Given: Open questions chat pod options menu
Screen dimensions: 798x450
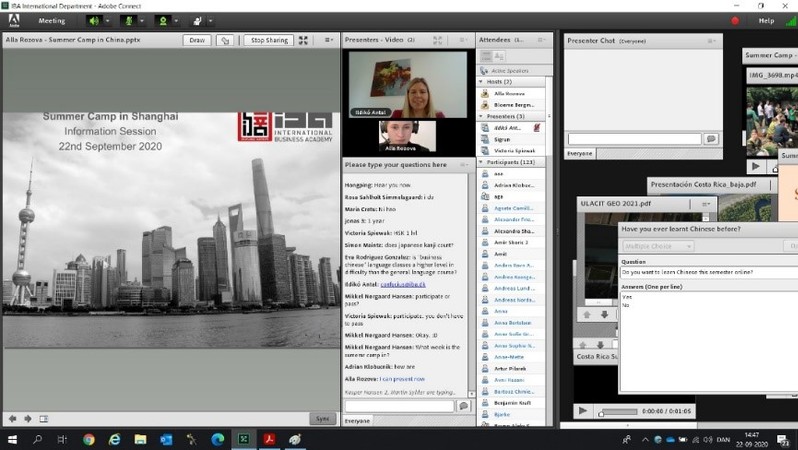Looking at the screenshot, I should tap(464, 165).
